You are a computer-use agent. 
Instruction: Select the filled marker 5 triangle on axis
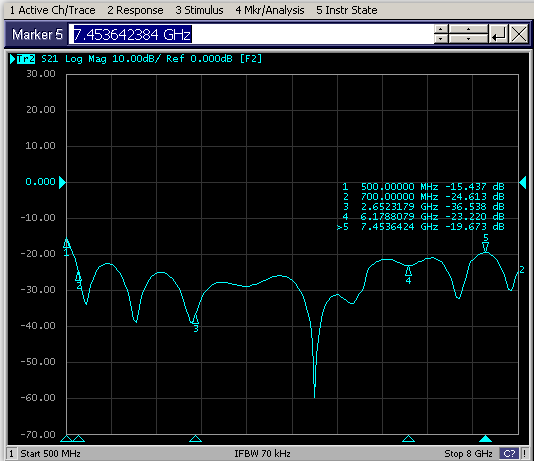[x=485, y=438]
